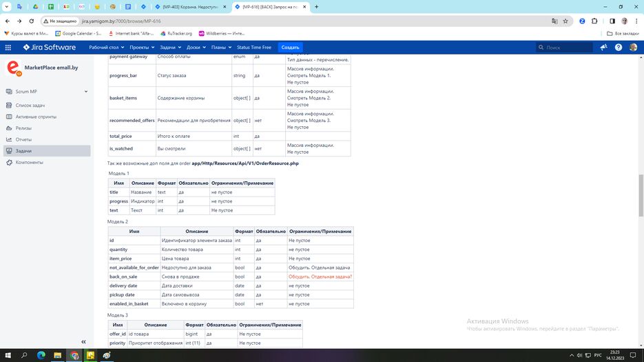The height and width of the screenshot is (362, 644).
Task: Click the Jira Поиск search field
Action: [x=564, y=48]
